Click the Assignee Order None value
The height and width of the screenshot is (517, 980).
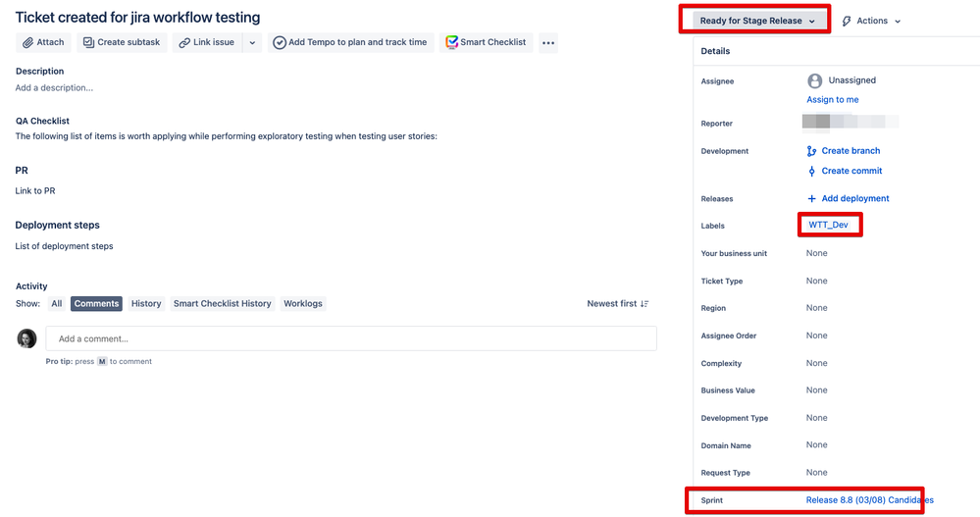[816, 336]
